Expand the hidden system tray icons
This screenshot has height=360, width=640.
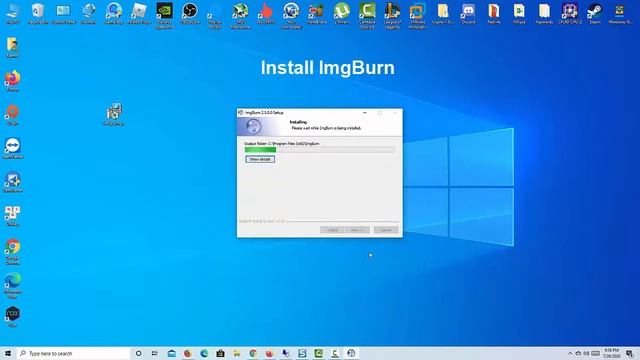pyautogui.click(x=570, y=353)
